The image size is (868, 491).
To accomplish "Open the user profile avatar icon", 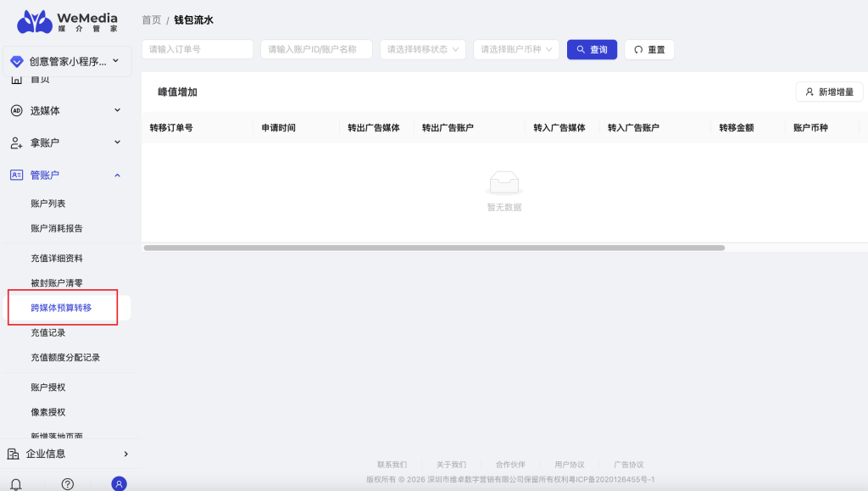I will (x=120, y=484).
